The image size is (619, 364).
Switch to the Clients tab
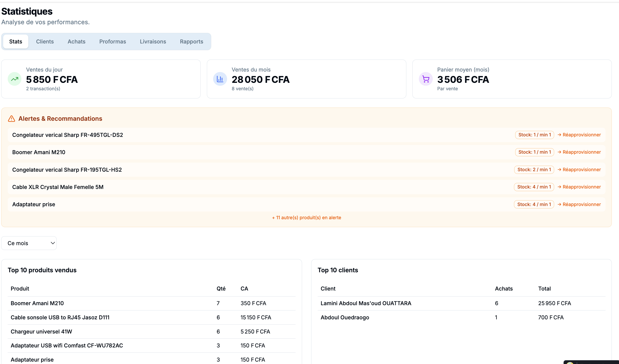click(45, 42)
